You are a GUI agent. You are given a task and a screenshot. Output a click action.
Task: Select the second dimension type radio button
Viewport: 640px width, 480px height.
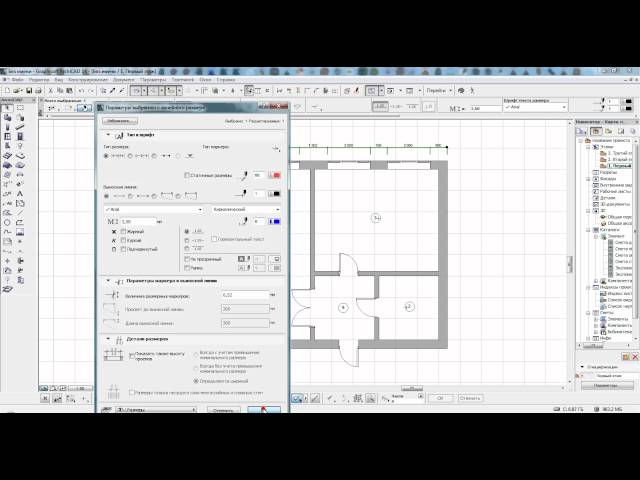click(x=131, y=156)
